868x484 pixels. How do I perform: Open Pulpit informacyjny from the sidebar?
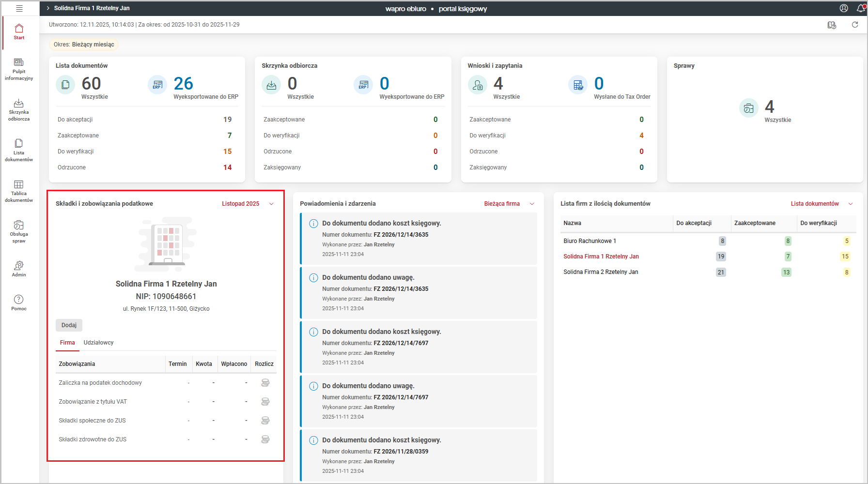coord(19,69)
